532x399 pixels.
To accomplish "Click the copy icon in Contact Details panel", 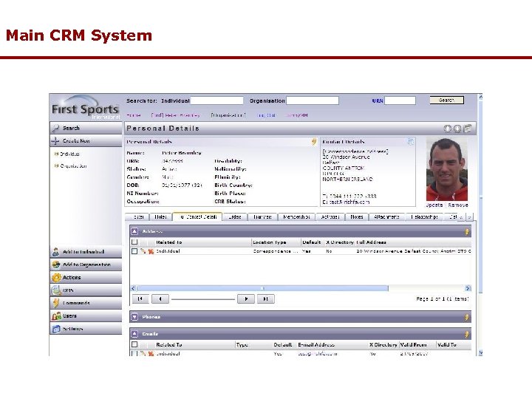I will 411,142.
